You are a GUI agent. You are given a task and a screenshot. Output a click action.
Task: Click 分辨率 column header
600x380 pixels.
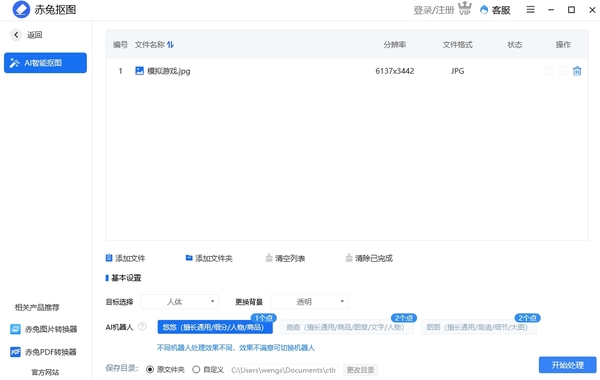pyautogui.click(x=395, y=45)
